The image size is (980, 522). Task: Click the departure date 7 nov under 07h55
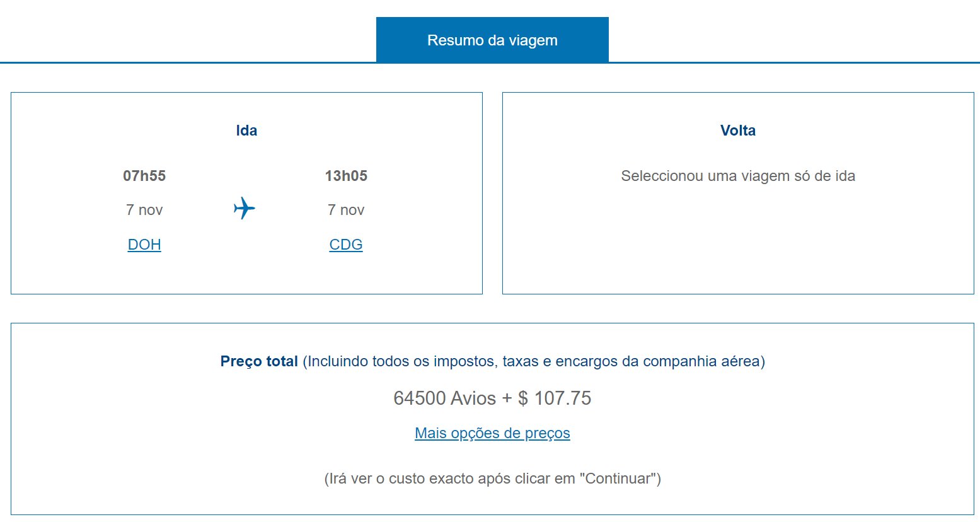(144, 210)
